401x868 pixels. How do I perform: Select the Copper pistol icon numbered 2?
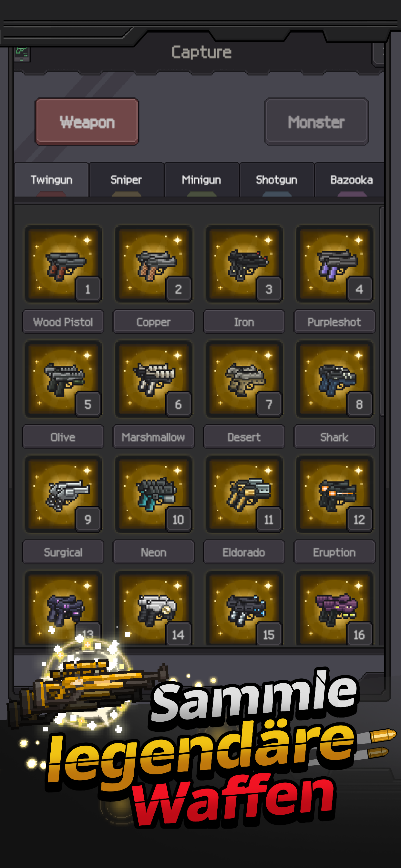click(154, 264)
